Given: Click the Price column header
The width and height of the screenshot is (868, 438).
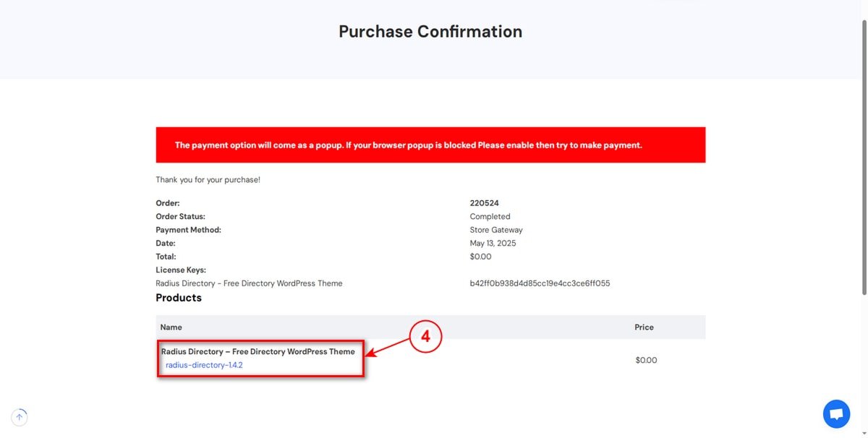Looking at the screenshot, I should click(644, 327).
